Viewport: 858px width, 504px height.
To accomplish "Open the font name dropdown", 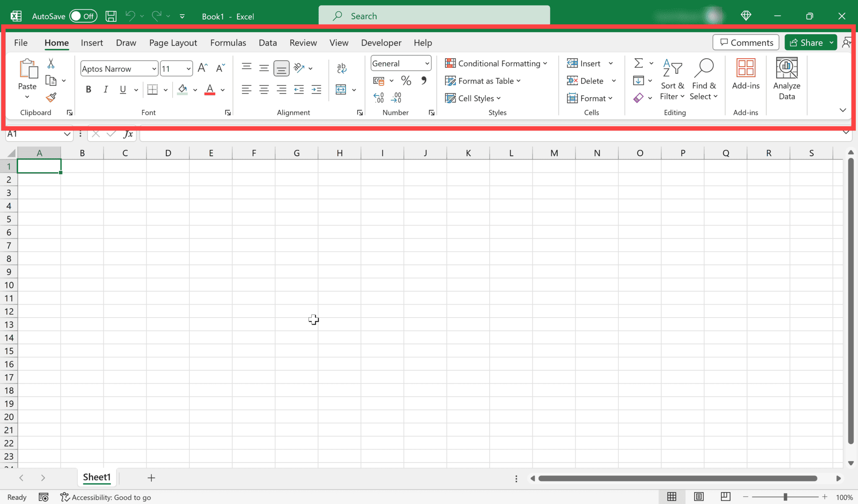I will [x=155, y=68].
